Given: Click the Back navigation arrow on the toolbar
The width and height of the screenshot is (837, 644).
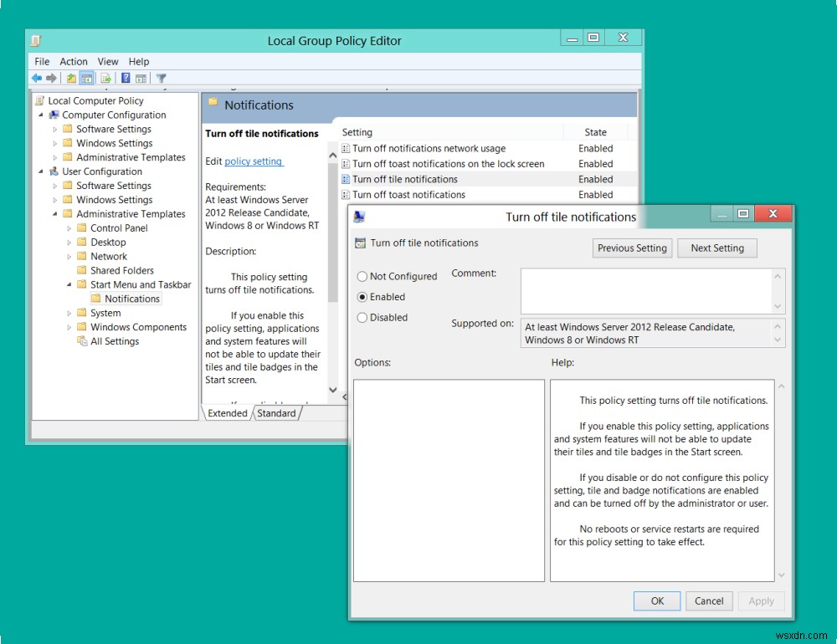Looking at the screenshot, I should 36,78.
